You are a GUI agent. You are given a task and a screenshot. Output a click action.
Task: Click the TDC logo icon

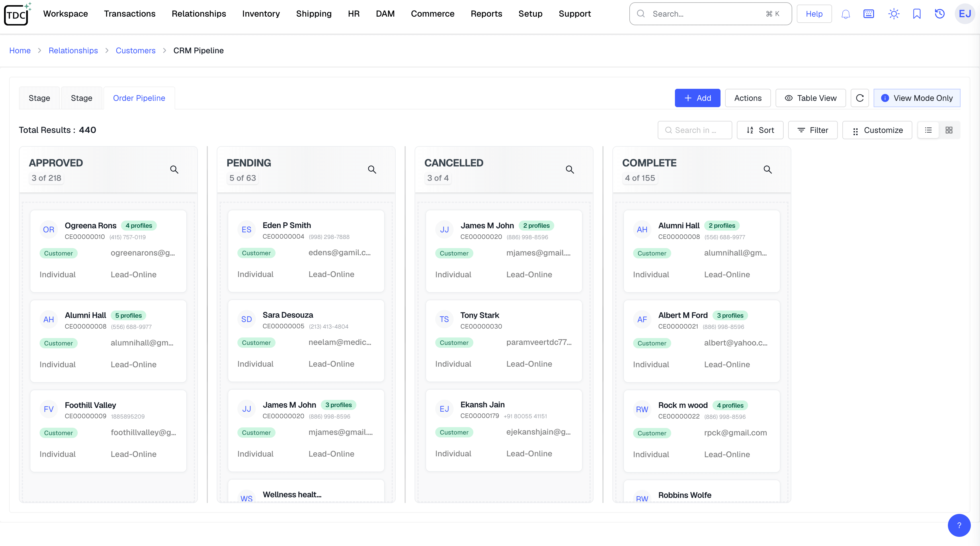click(x=17, y=14)
